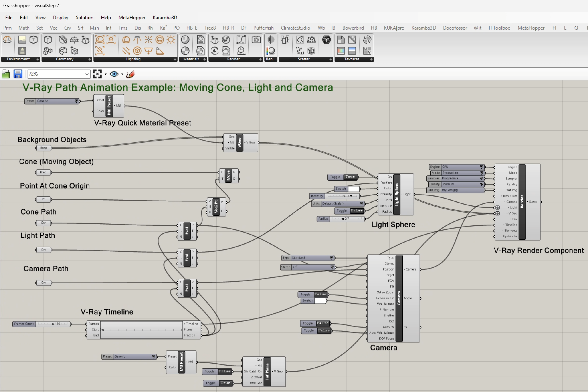Expand the Lighting panel plus arrow
Viewport: 588px width, 392px height.
(x=175, y=59)
